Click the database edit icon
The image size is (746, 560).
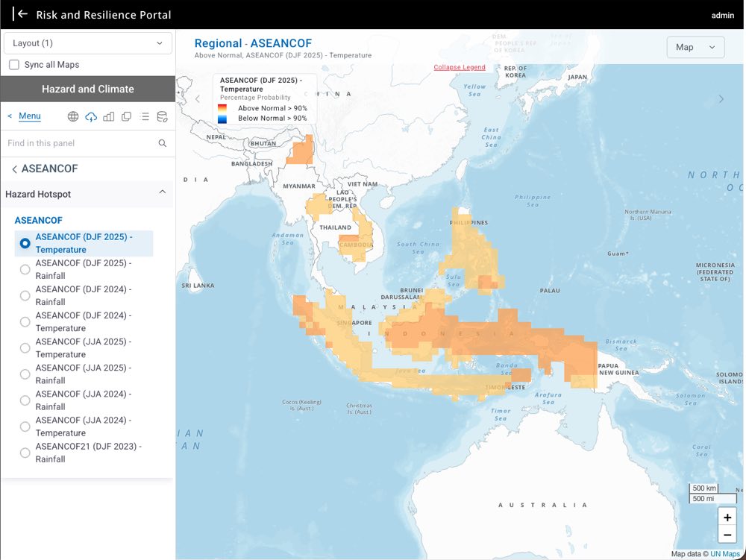pyautogui.click(x=162, y=116)
